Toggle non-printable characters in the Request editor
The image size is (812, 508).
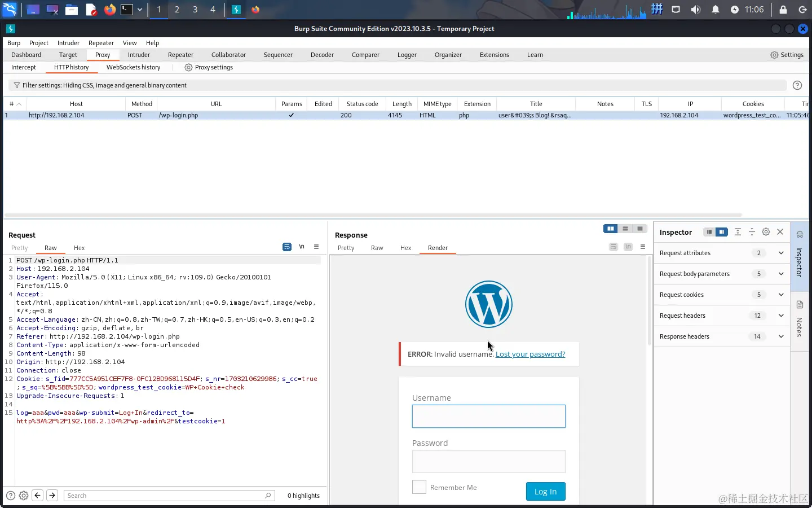click(x=302, y=247)
